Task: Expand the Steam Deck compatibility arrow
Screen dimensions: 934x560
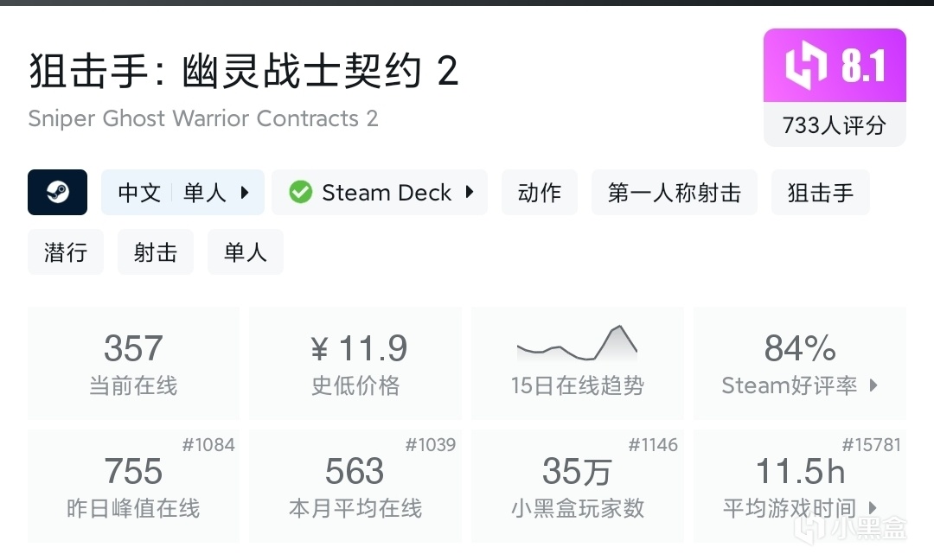Action: (x=470, y=192)
